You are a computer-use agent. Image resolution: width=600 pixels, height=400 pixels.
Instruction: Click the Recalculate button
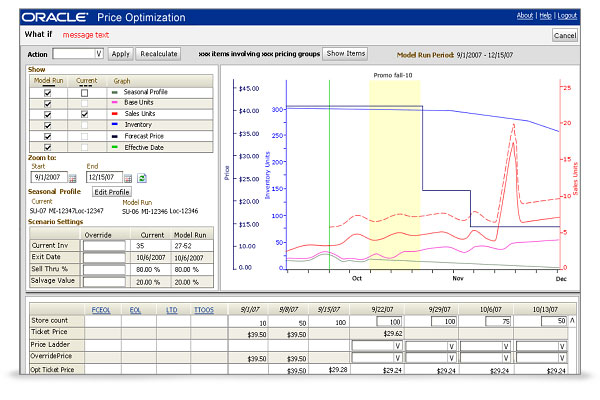tap(158, 54)
